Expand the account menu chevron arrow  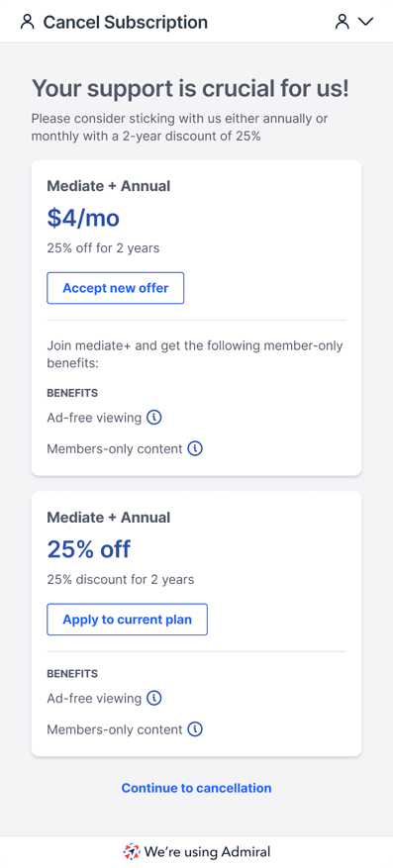366,22
